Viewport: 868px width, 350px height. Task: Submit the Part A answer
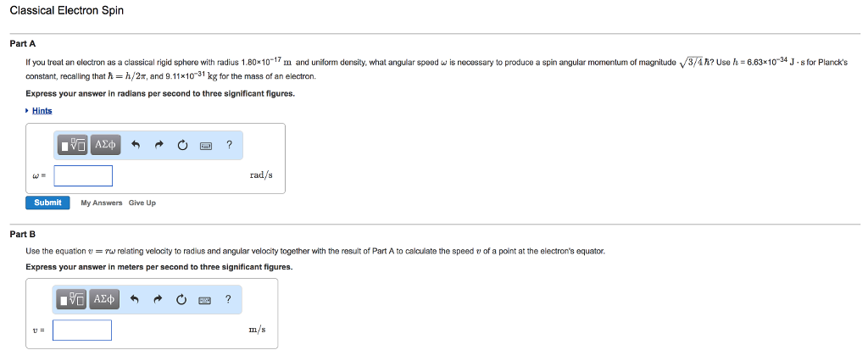tap(47, 203)
